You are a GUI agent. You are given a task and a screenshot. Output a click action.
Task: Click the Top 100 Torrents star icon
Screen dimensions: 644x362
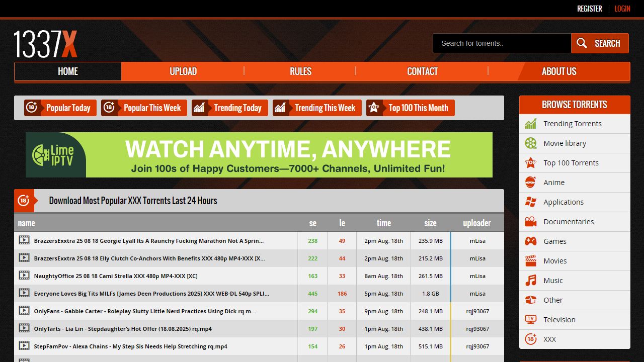[531, 163]
